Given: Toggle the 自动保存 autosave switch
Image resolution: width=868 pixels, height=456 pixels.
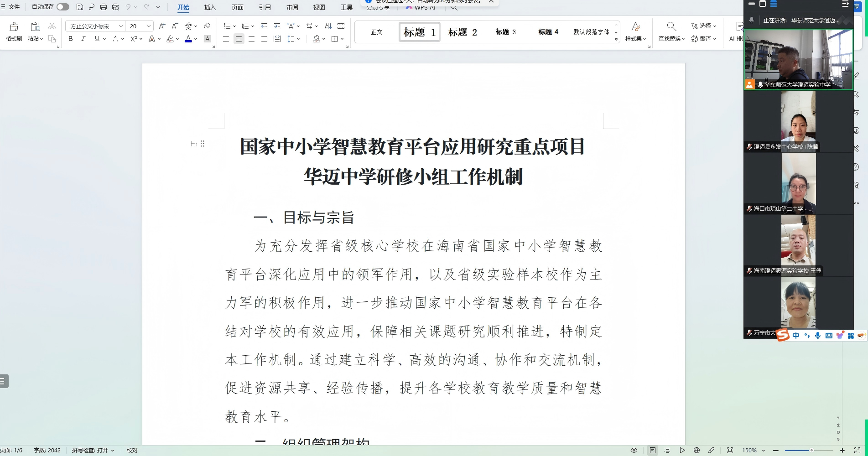Looking at the screenshot, I should pos(63,7).
